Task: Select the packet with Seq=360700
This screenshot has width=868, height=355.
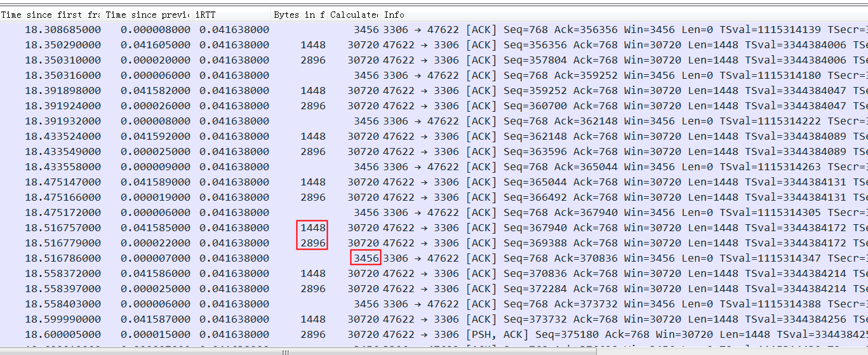Action: click(434, 106)
